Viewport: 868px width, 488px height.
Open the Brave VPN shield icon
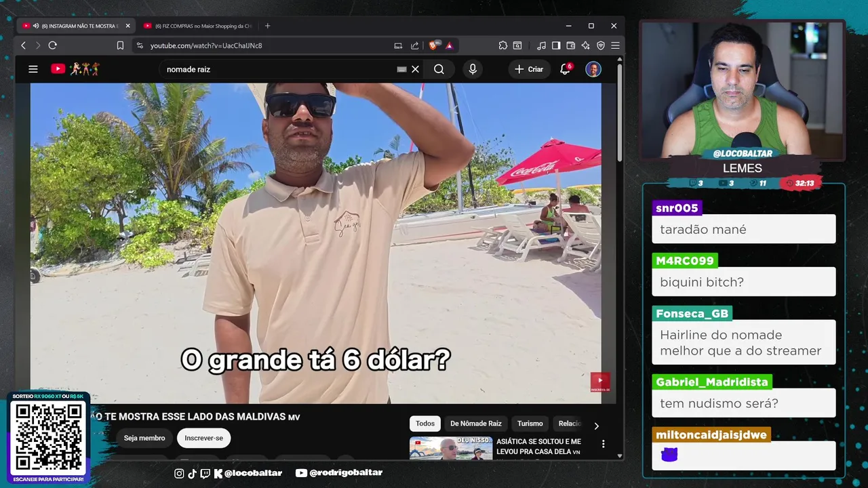click(x=601, y=45)
